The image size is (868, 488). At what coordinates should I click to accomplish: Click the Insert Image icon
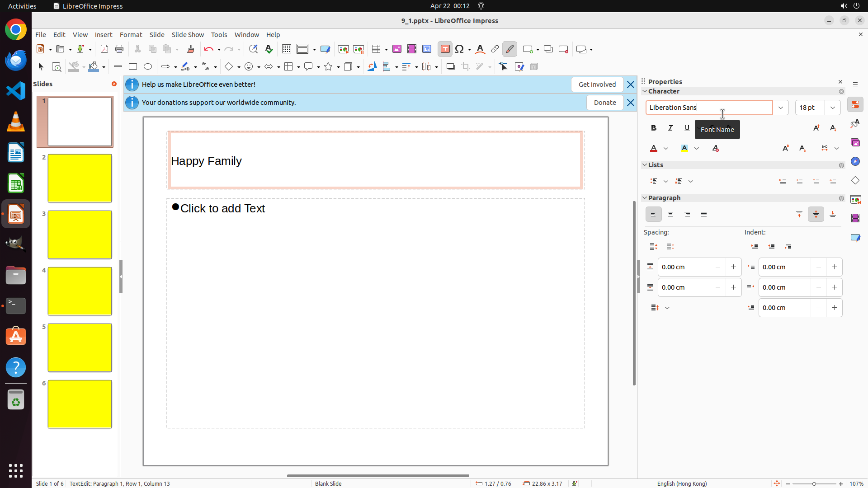click(x=397, y=49)
